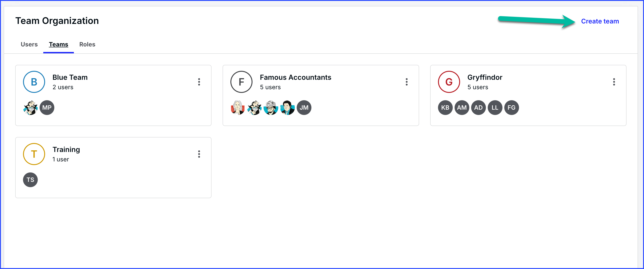Click the Training 'T' team icon
644x269 pixels.
pos(34,154)
